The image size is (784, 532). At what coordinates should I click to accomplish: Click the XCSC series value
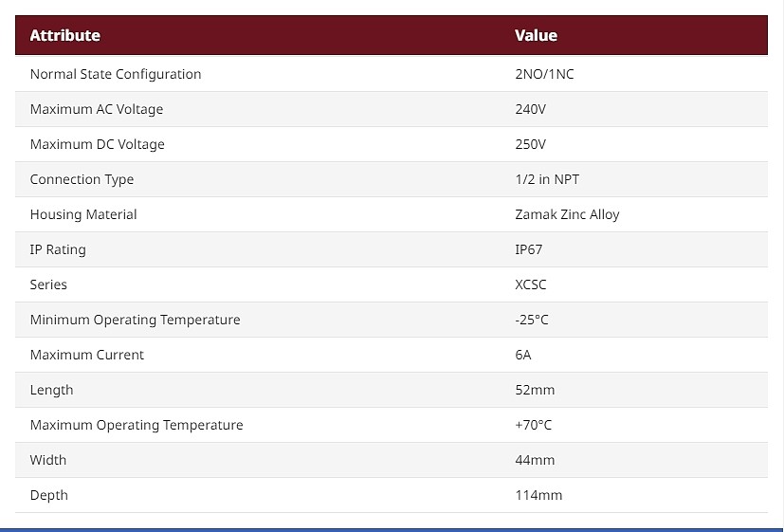(531, 284)
